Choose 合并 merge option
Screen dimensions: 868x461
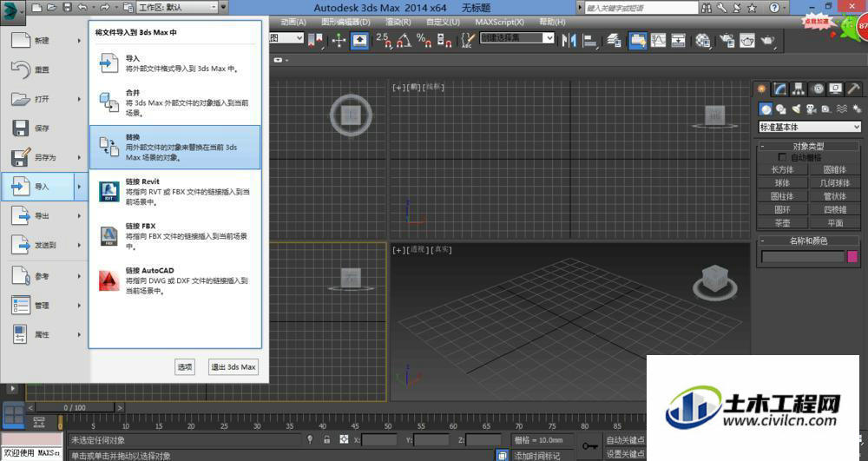(x=175, y=102)
